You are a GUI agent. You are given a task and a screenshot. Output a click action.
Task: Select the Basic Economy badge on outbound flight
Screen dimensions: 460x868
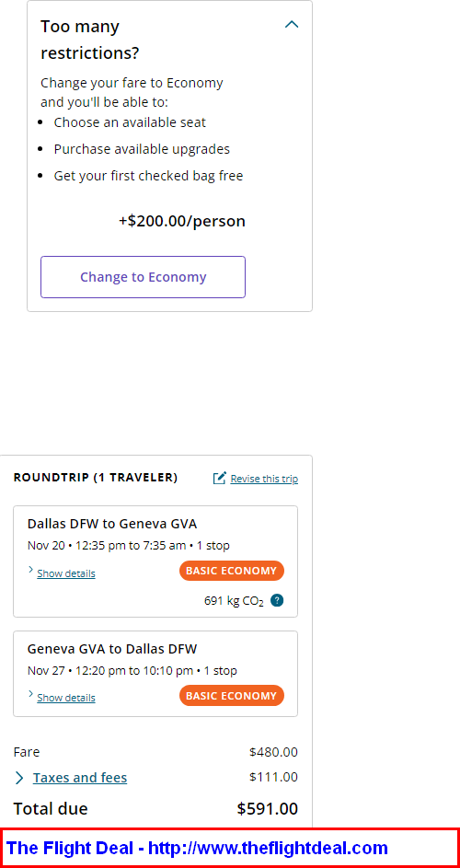(232, 571)
